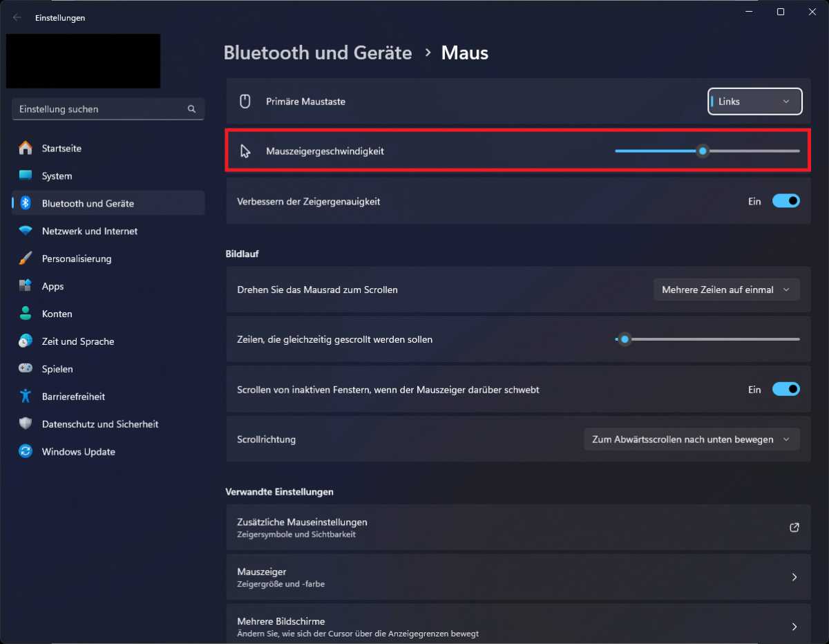Click the external link icon on Zusätzliche Mauseinstellungen

[794, 527]
